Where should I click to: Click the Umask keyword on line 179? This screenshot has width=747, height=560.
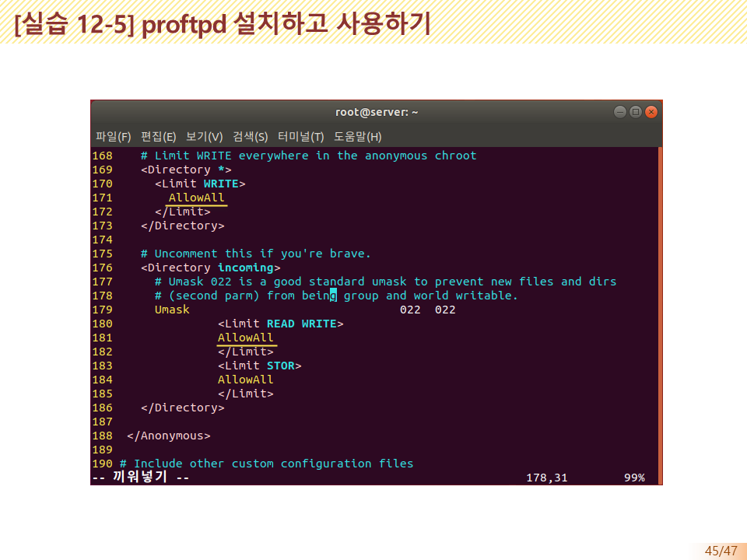coord(172,310)
